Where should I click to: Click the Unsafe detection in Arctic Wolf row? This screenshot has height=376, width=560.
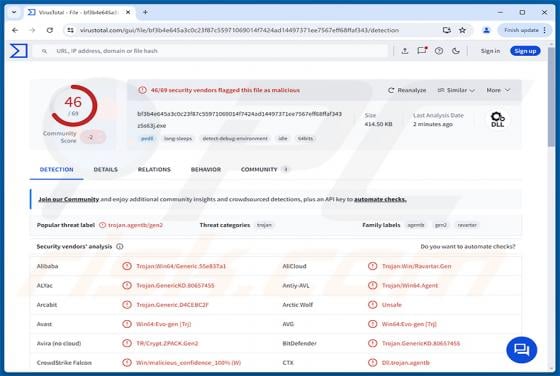391,305
